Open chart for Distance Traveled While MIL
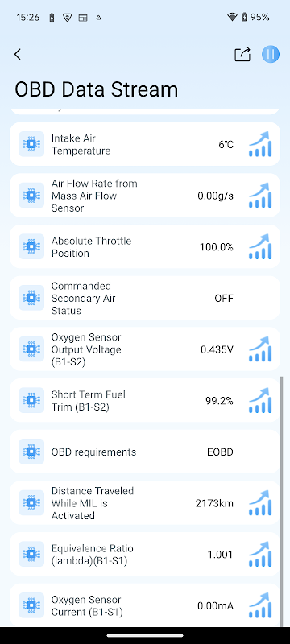Image resolution: width=290 pixels, height=644 pixels. [260, 502]
